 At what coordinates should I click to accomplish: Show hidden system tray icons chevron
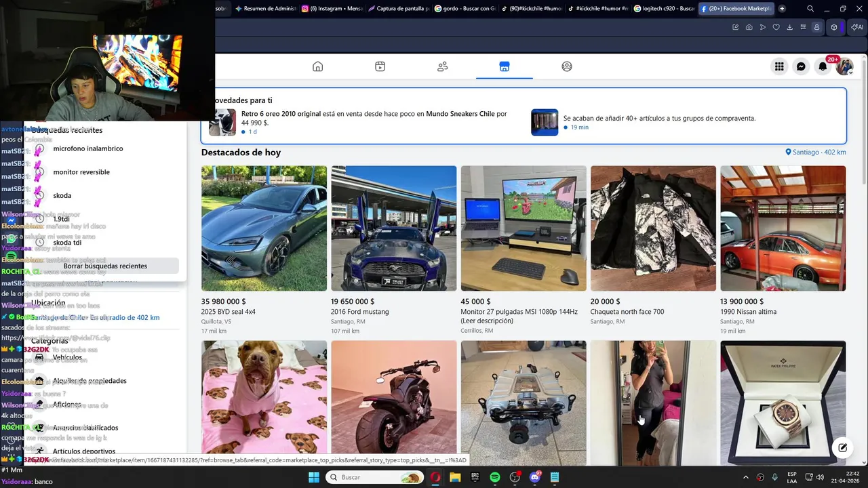(746, 477)
